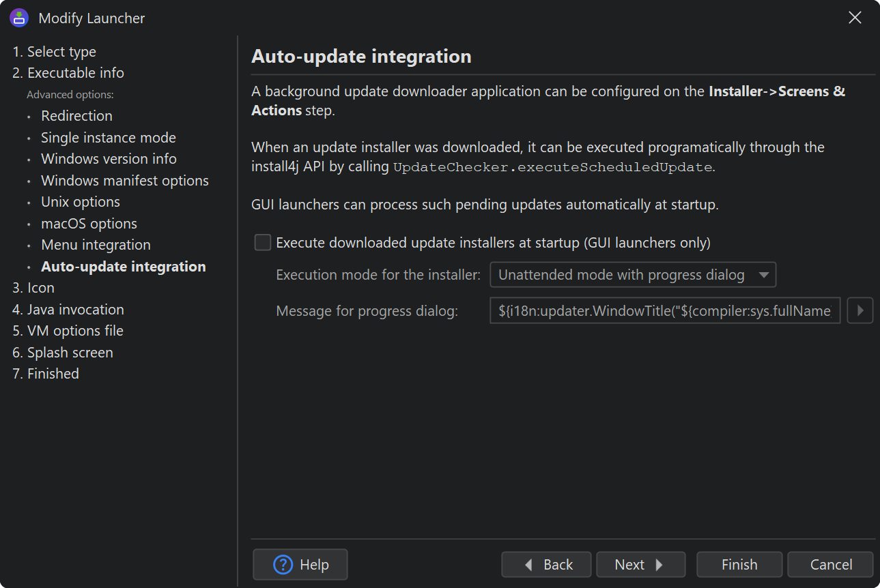Go to Unix options
This screenshot has height=588, width=880.
[80, 202]
